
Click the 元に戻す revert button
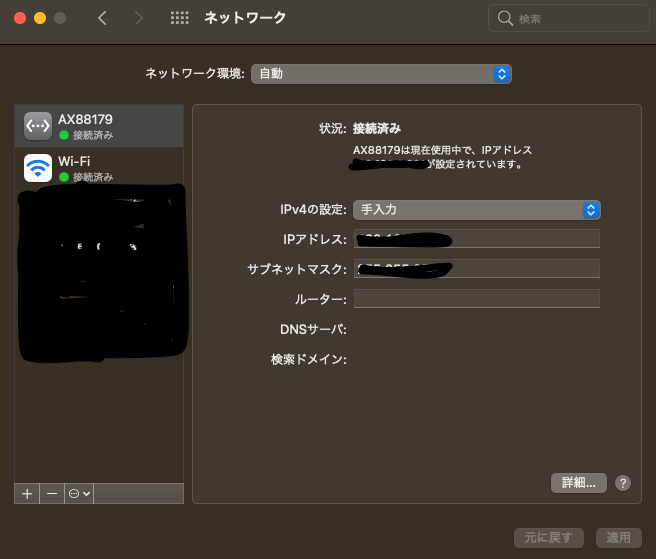548,538
